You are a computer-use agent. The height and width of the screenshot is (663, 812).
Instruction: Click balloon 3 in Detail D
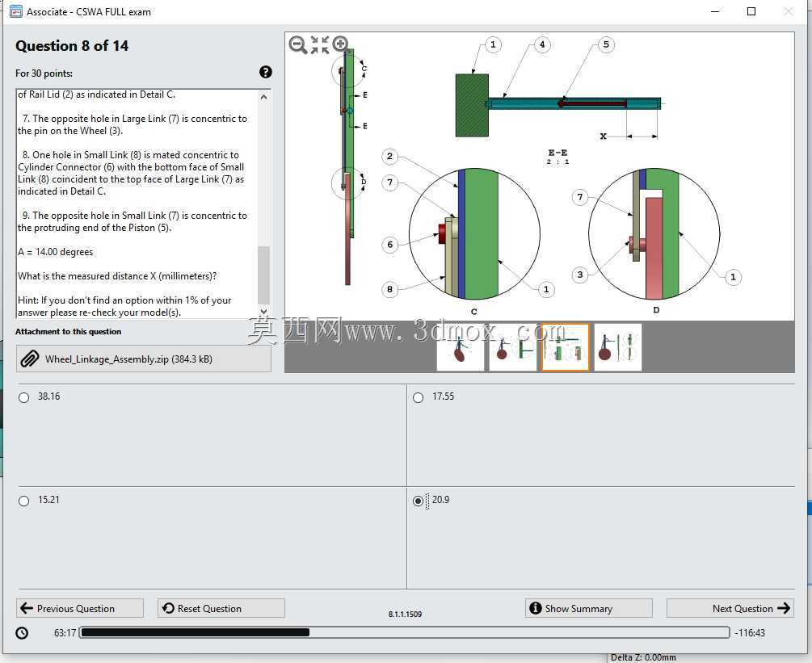pyautogui.click(x=580, y=275)
